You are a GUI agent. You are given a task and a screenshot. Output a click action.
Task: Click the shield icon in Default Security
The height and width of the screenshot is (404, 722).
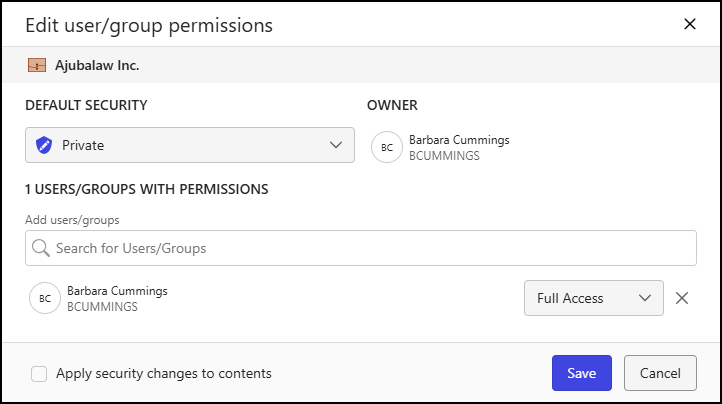tap(43, 145)
